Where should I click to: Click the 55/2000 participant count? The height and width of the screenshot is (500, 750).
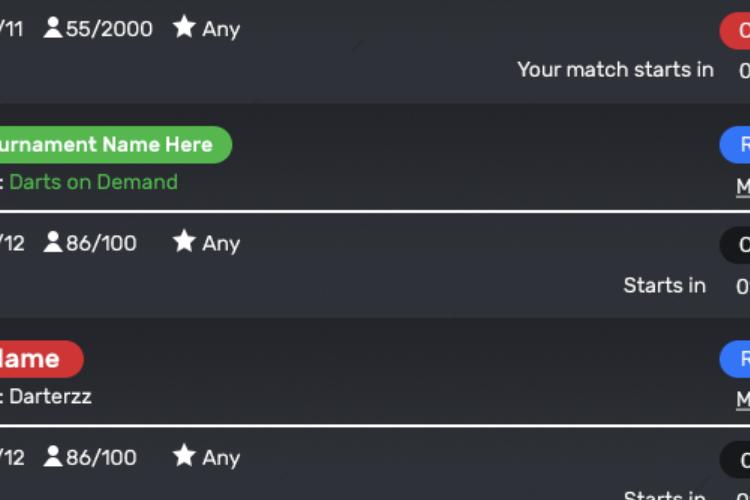tap(109, 29)
